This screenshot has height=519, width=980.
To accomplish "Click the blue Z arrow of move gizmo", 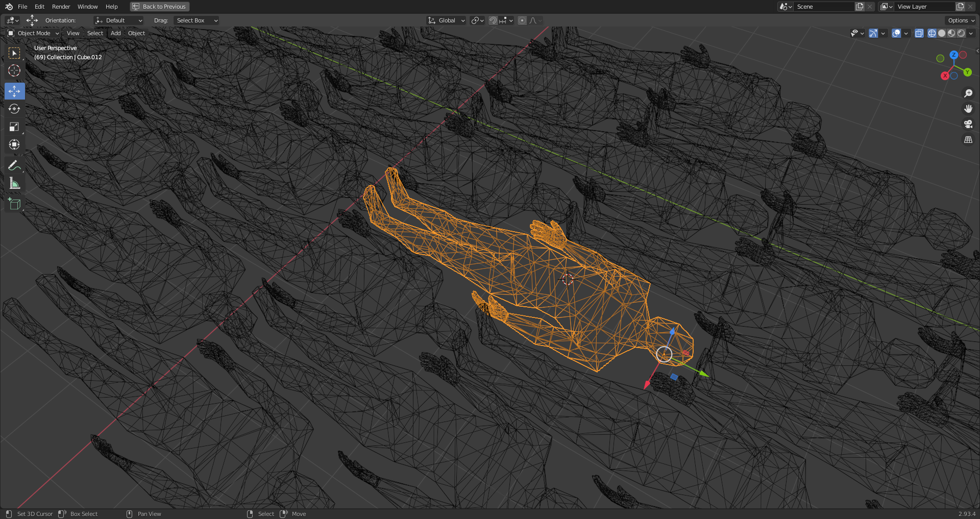I will click(x=673, y=331).
